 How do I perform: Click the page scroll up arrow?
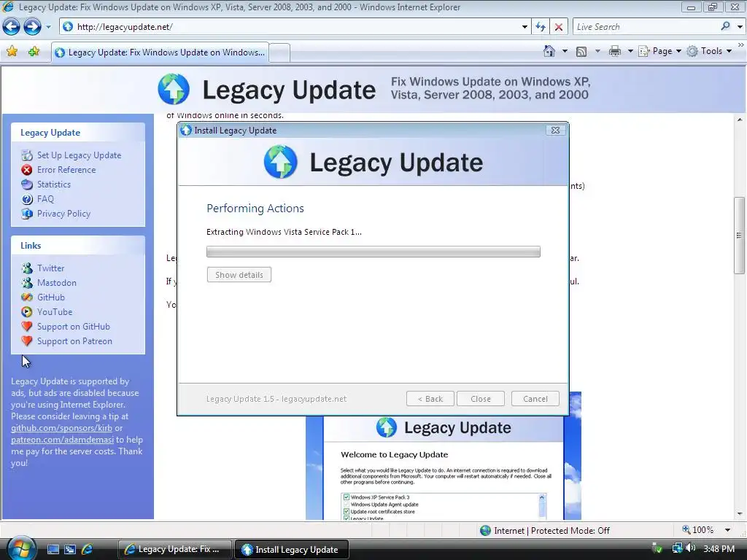[x=740, y=120]
